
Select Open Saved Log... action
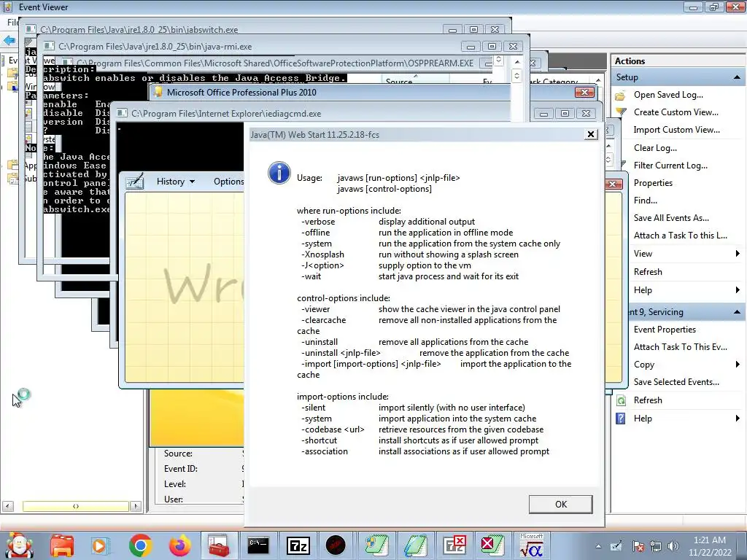tap(668, 95)
